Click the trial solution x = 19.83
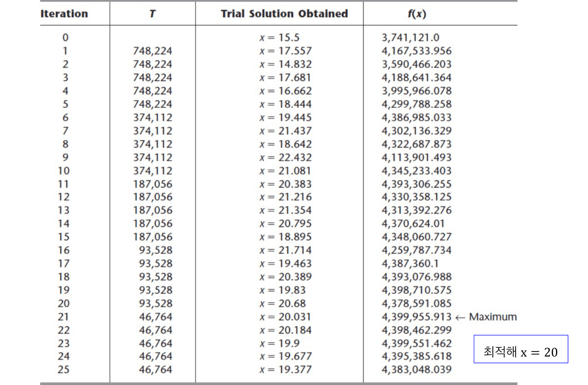Image resolution: width=588 pixels, height=385 pixels. (283, 290)
